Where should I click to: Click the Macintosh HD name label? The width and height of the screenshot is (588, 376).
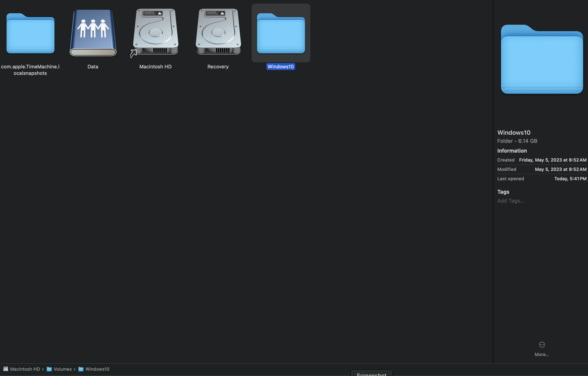(155, 67)
